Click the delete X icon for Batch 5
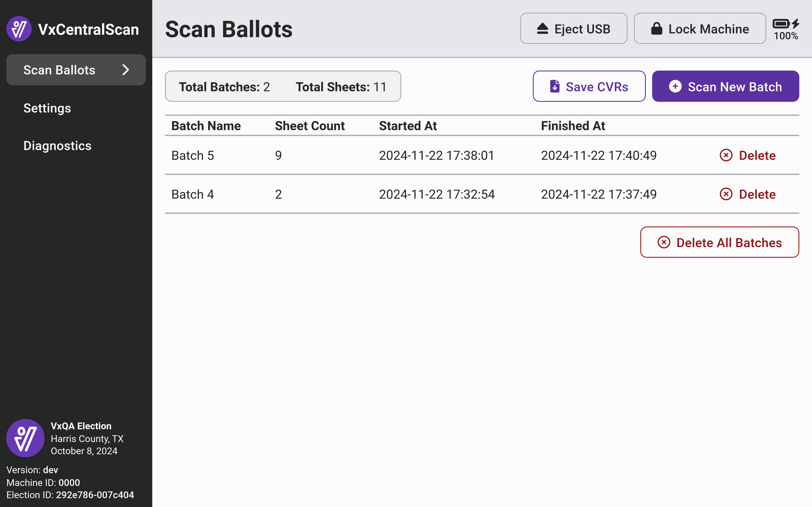The height and width of the screenshot is (507, 812). coord(726,155)
